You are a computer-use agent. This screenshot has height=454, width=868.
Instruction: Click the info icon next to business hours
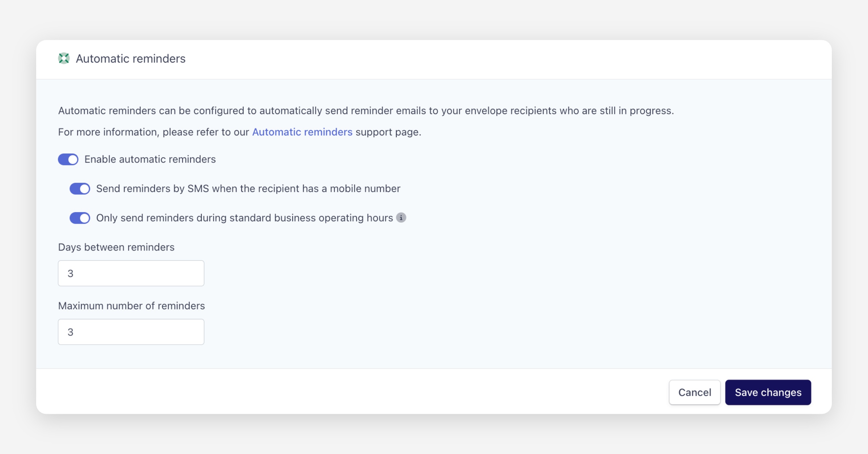[401, 218]
